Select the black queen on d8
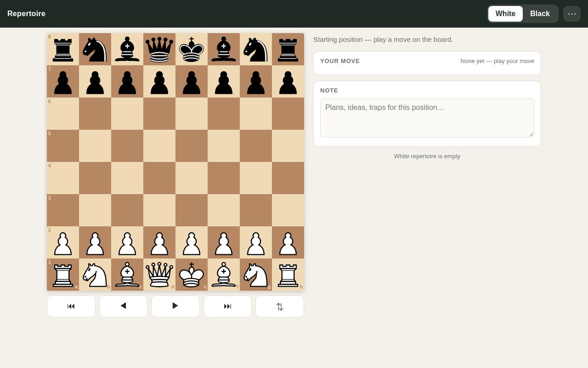The width and height of the screenshot is (588, 368). (x=159, y=49)
